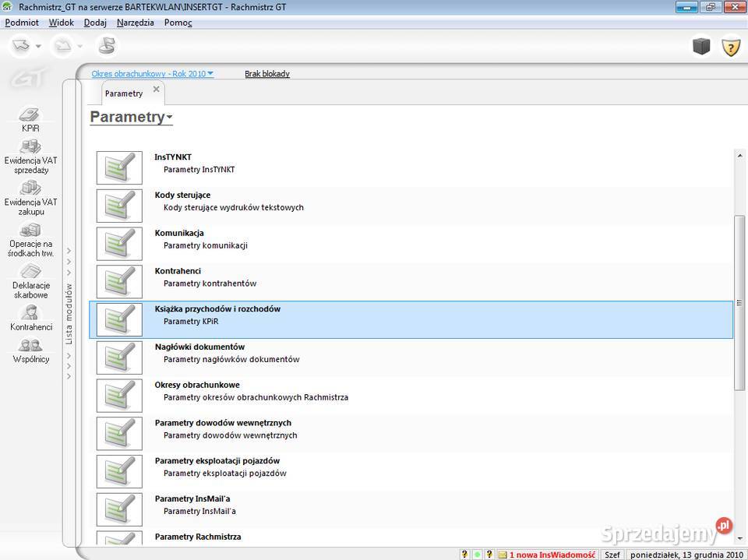748x560 pixels.
Task: Select the Nagłówki dokumentów title
Action: pos(200,347)
